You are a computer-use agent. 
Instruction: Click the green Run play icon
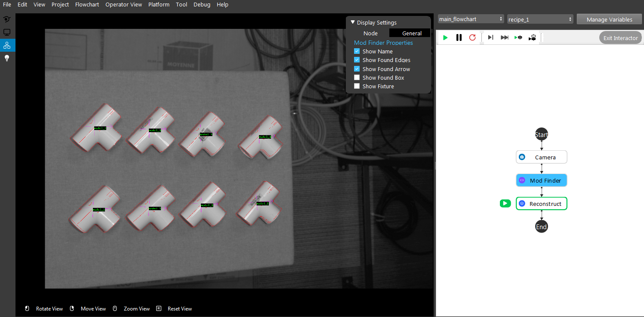[x=445, y=38]
